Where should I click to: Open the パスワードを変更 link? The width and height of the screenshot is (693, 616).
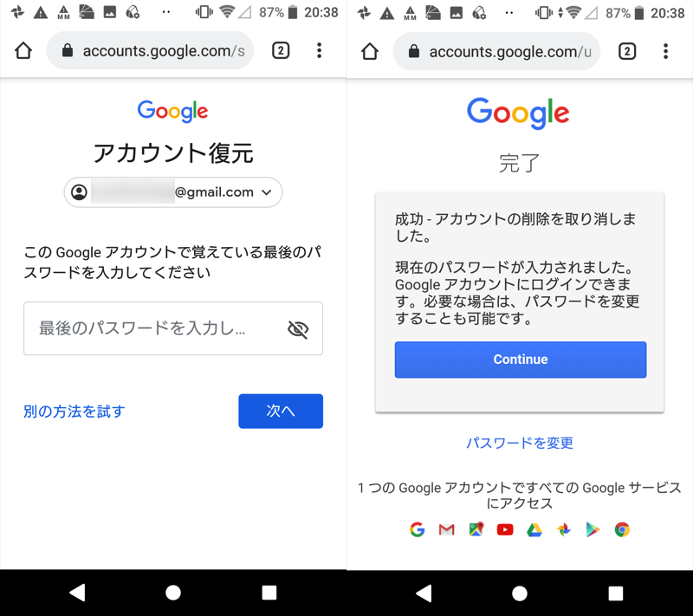520,443
